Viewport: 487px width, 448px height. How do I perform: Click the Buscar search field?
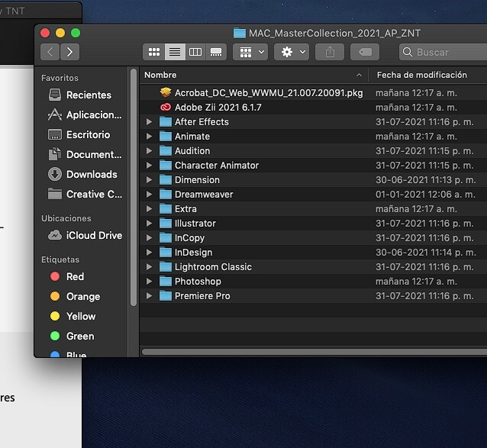[443, 52]
